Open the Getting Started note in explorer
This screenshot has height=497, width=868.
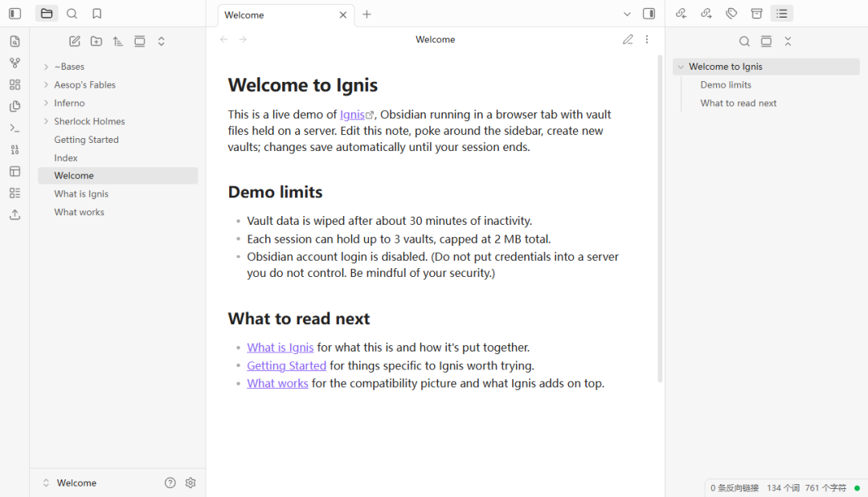coord(118,140)
